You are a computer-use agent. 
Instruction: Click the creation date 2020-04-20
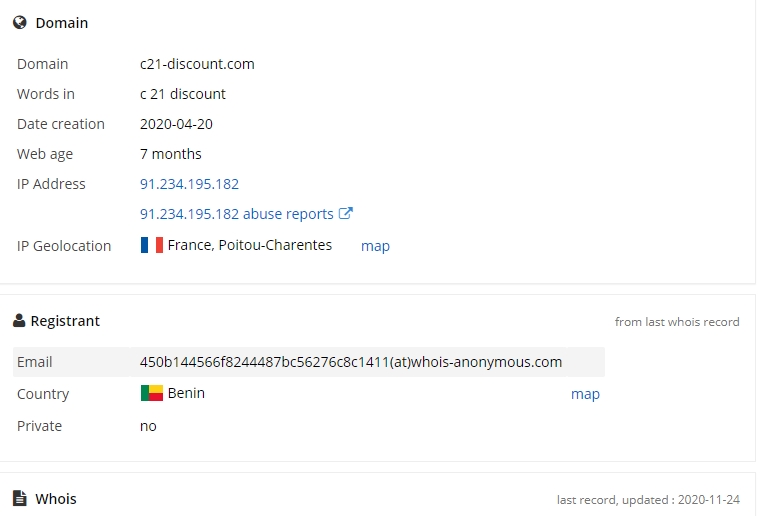[x=176, y=124]
